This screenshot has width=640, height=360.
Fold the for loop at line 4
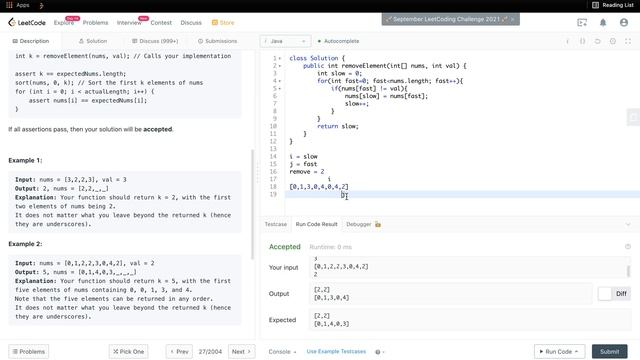coord(280,81)
